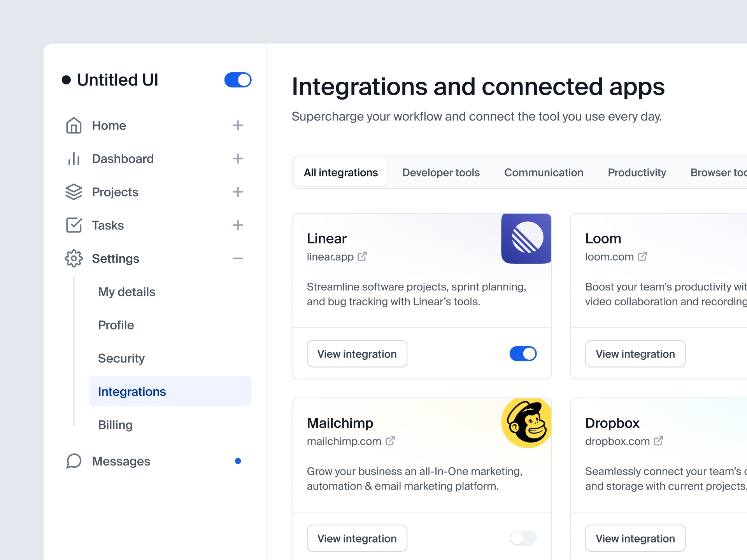Click the Messages chat bubble icon
The height and width of the screenshot is (560, 747).
pyautogui.click(x=74, y=461)
